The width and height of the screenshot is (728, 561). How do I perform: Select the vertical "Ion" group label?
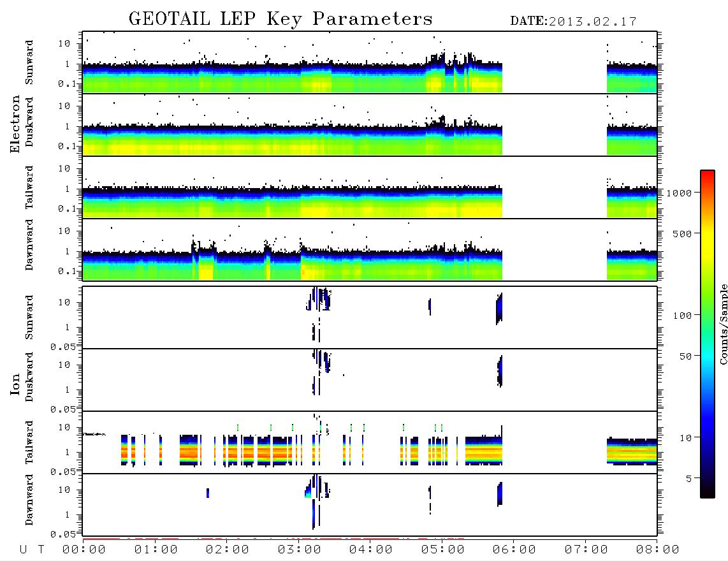click(15, 384)
